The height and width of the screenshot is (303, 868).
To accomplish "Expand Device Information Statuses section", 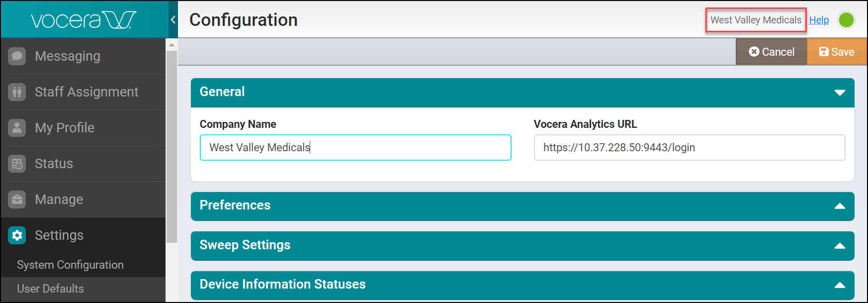I will (840, 285).
